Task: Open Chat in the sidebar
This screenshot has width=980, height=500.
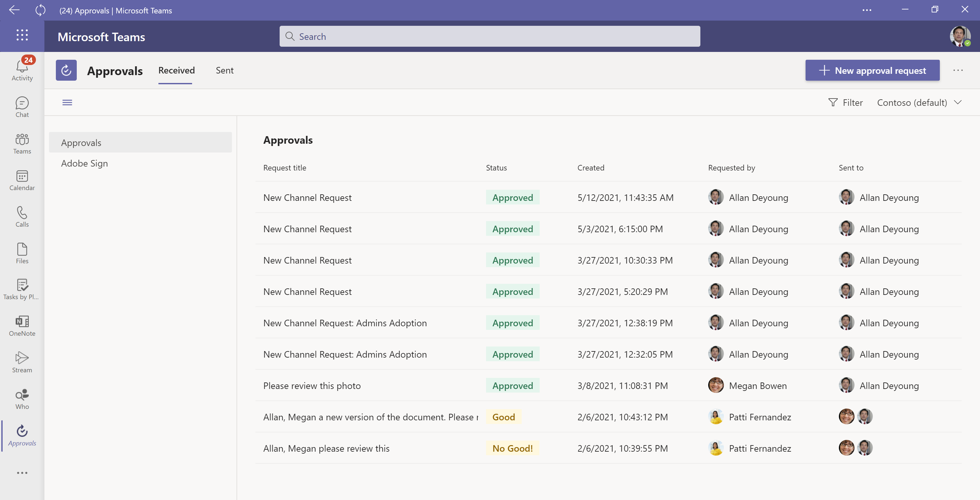Action: [x=22, y=107]
